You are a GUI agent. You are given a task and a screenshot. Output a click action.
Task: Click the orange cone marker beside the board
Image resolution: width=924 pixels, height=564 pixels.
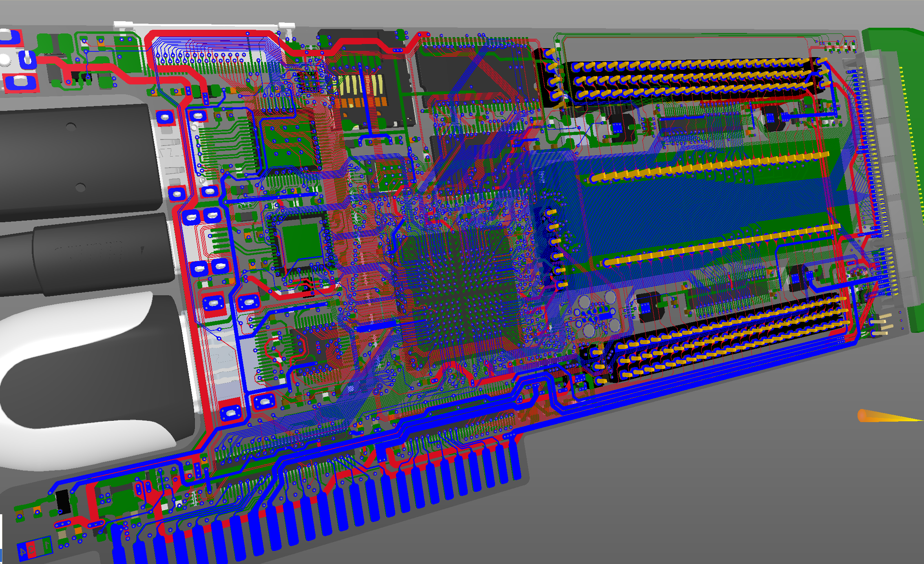(890, 416)
